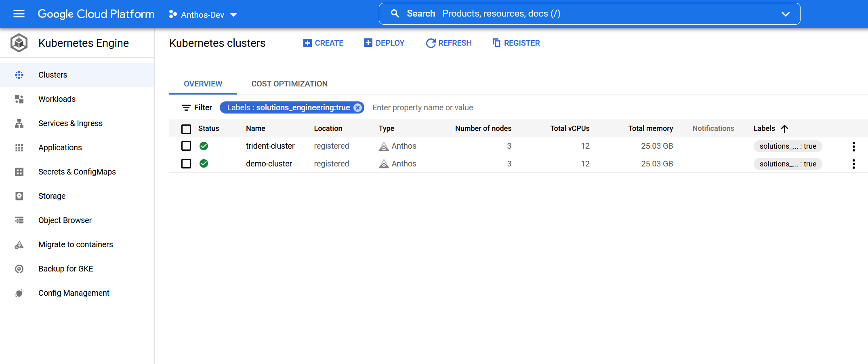The width and height of the screenshot is (868, 364).
Task: Click the Services & Ingress icon
Action: click(19, 123)
